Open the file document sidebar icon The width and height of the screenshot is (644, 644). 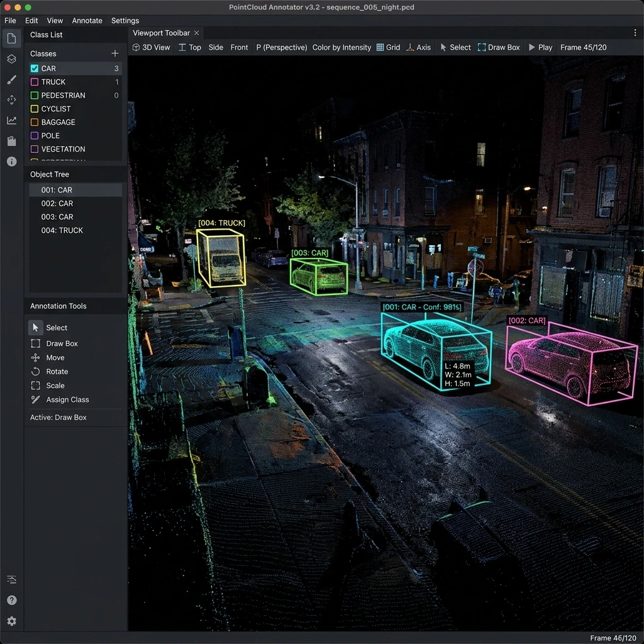click(11, 38)
